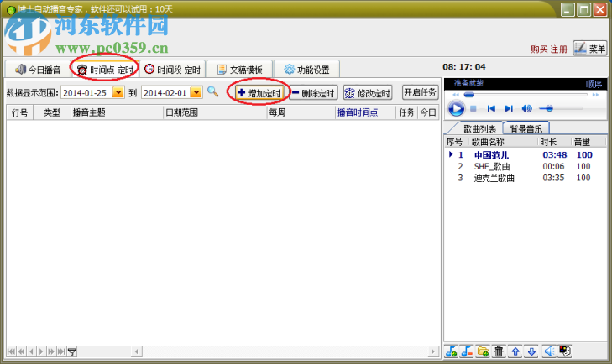Switch to the 今日播音 tab
The width and height of the screenshot is (612, 364).
pos(38,70)
